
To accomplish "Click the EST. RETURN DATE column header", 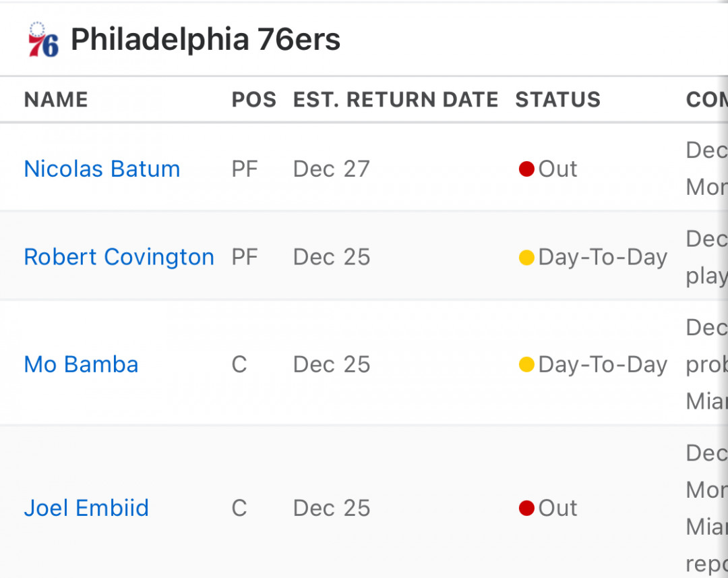I will pyautogui.click(x=396, y=99).
